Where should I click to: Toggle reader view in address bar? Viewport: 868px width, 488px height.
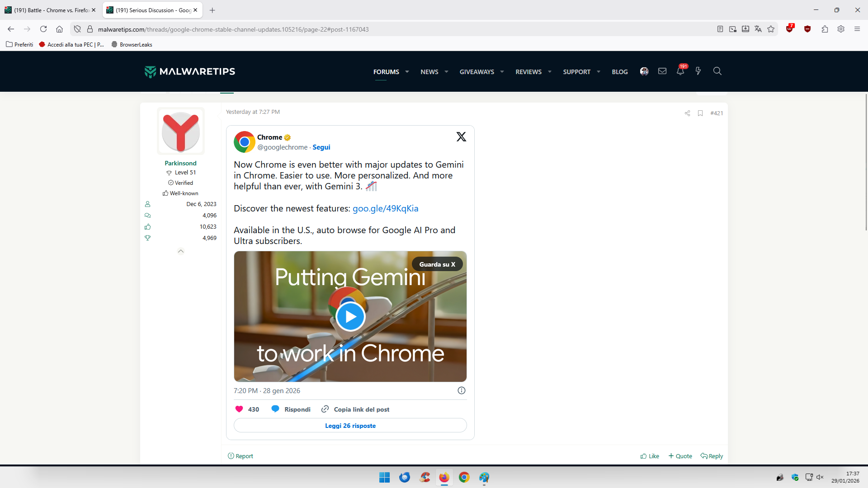tap(720, 29)
